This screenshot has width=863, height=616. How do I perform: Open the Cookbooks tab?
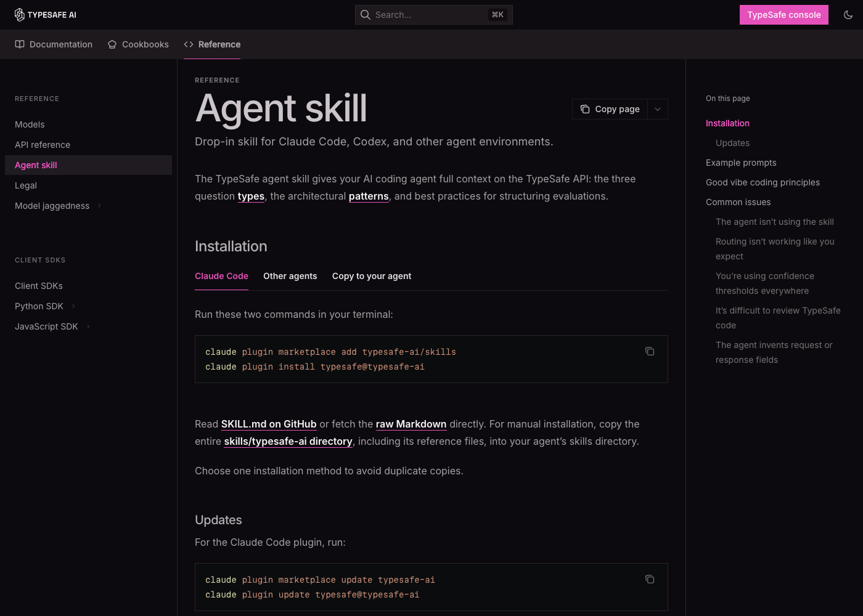click(x=138, y=44)
